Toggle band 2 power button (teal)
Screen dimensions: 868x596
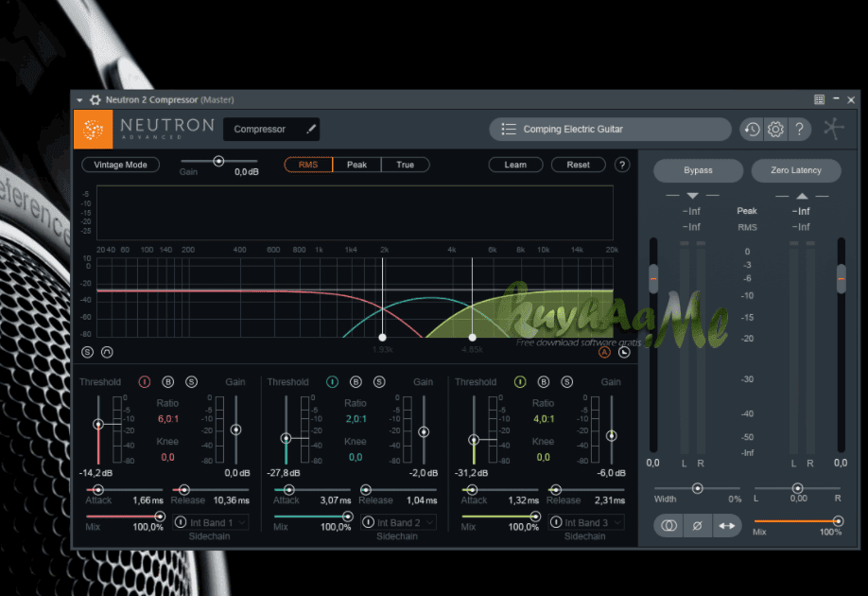coord(332,381)
